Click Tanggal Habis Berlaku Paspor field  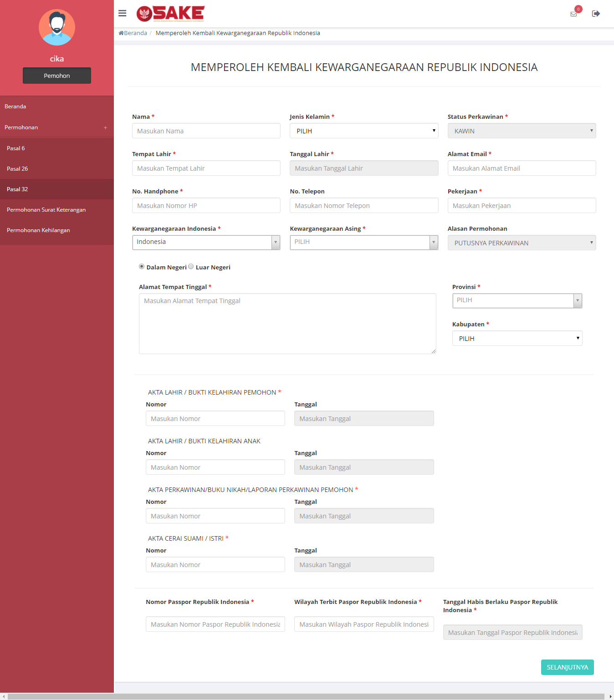(x=512, y=632)
